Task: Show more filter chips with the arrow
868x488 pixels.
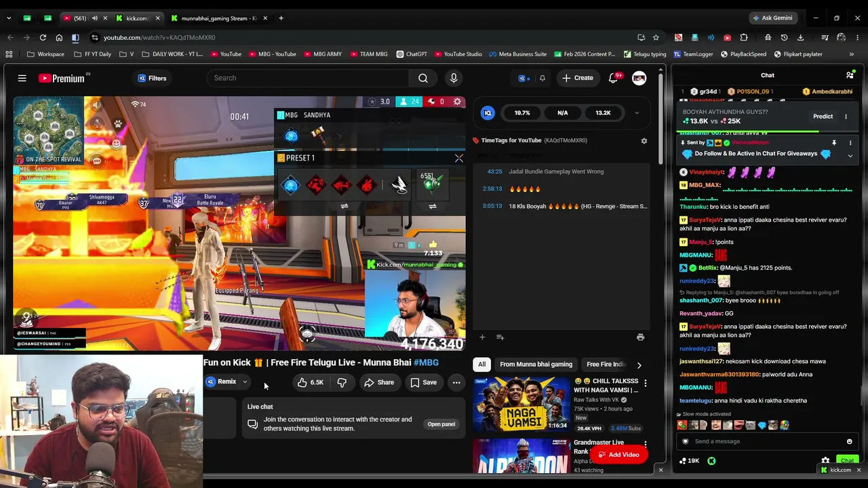Action: pyautogui.click(x=639, y=365)
